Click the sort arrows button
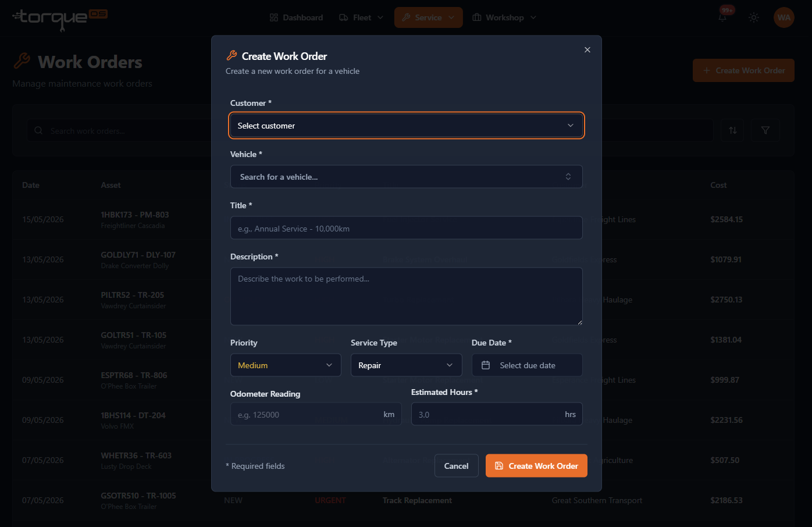 coord(733,130)
